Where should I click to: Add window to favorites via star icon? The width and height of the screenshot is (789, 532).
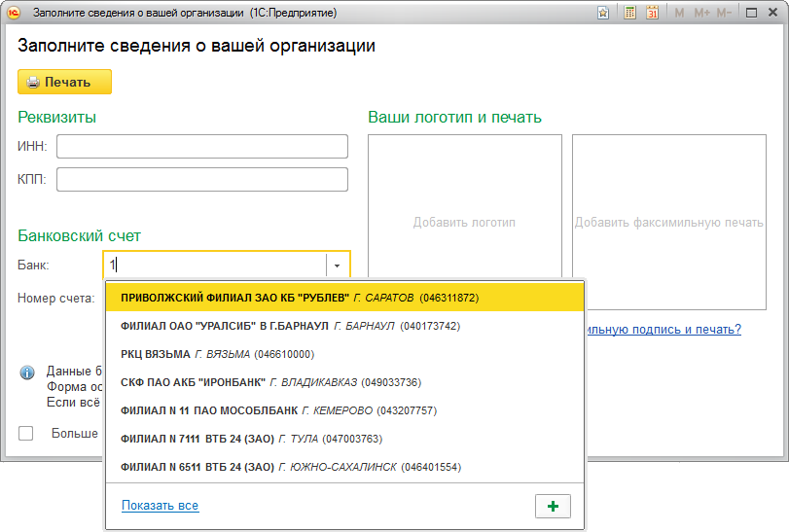tap(603, 13)
